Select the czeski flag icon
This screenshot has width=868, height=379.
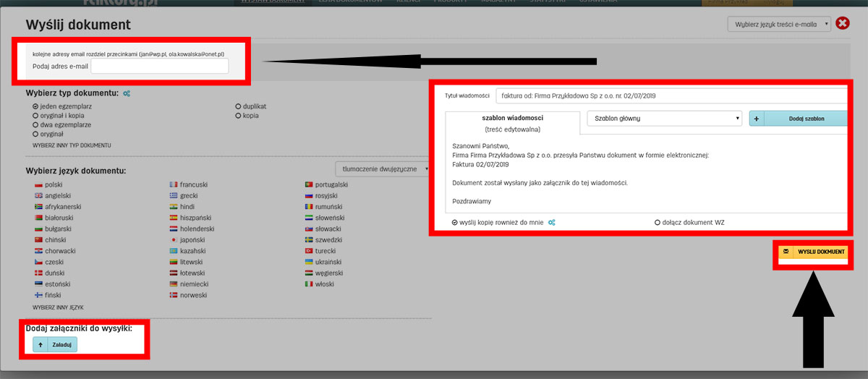click(38, 262)
